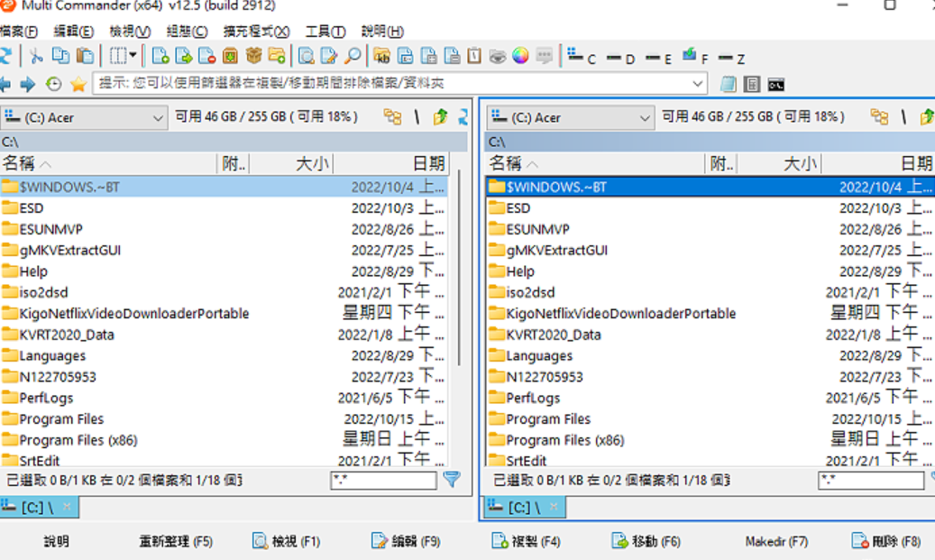Screen dimensions: 935x560
Task: Click the folder size kb icon
Action: pyautogui.click(x=381, y=56)
